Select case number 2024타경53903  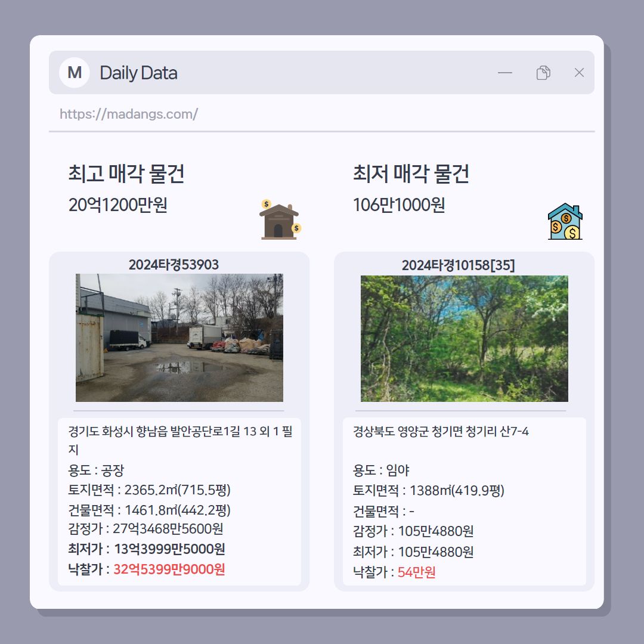tap(174, 265)
